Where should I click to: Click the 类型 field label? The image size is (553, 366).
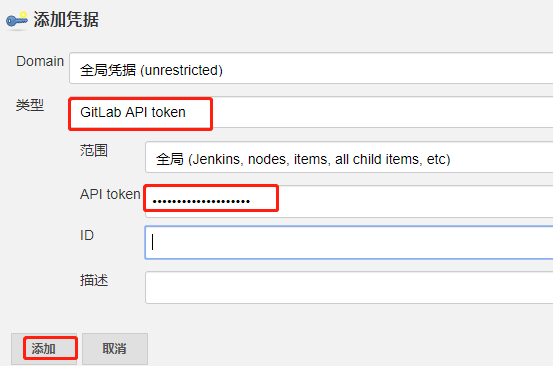30,105
